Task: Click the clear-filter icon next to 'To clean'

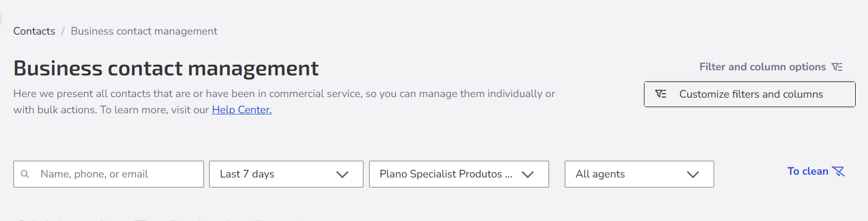Action: [x=838, y=171]
